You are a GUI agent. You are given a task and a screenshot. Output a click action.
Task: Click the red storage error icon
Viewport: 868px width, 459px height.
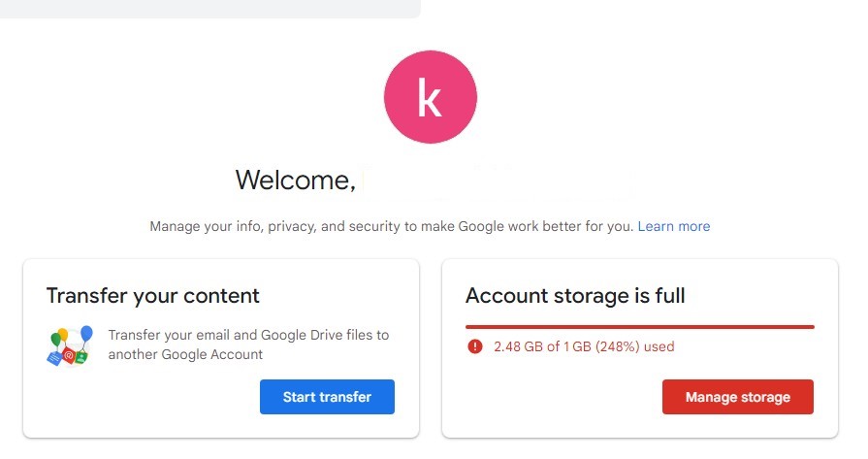click(x=474, y=346)
